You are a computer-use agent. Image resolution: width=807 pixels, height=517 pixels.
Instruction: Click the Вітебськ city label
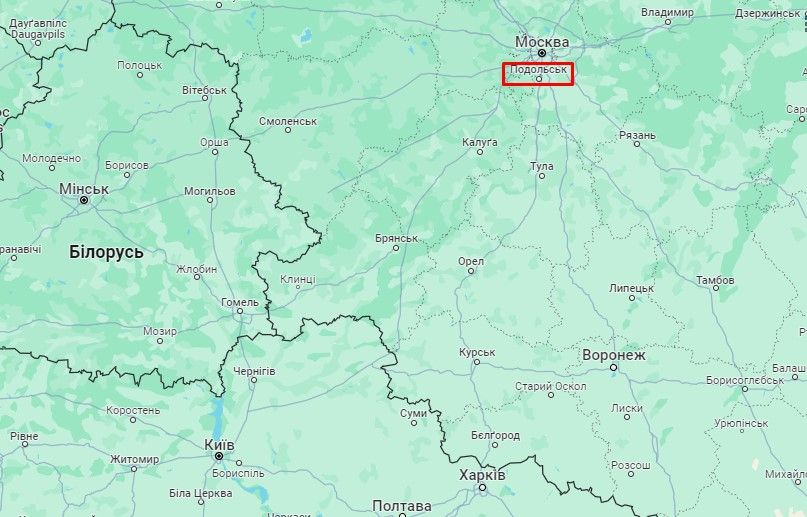tap(204, 90)
